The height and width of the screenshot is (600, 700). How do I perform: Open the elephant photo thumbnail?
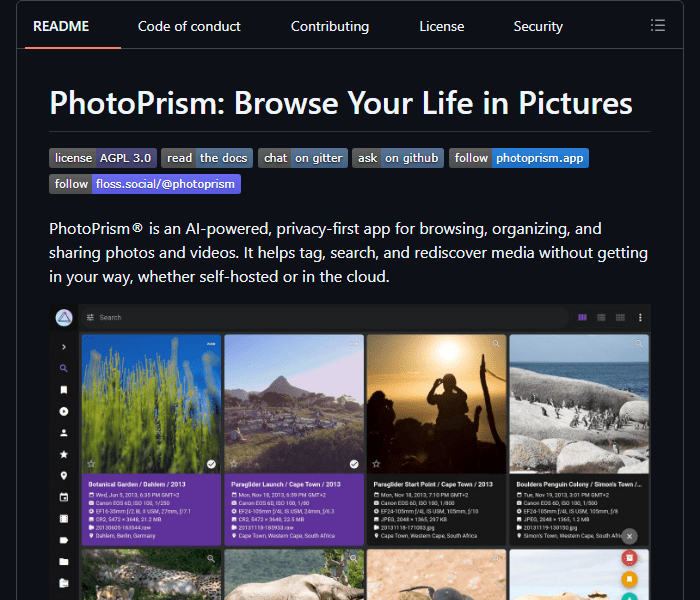click(294, 575)
